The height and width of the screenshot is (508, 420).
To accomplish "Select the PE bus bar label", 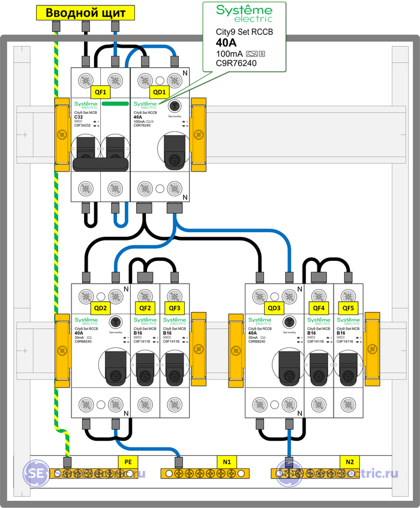I will coord(127,461).
